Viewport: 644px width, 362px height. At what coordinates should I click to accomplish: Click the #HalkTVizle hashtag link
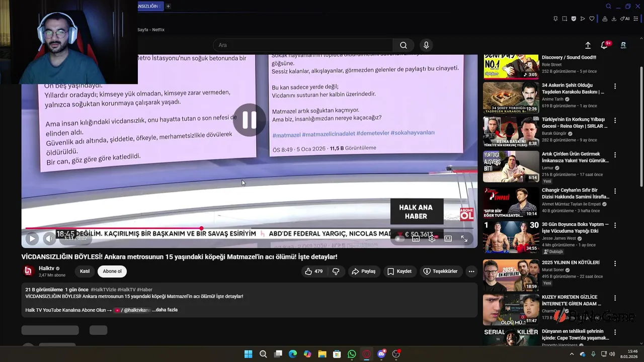[103, 290]
